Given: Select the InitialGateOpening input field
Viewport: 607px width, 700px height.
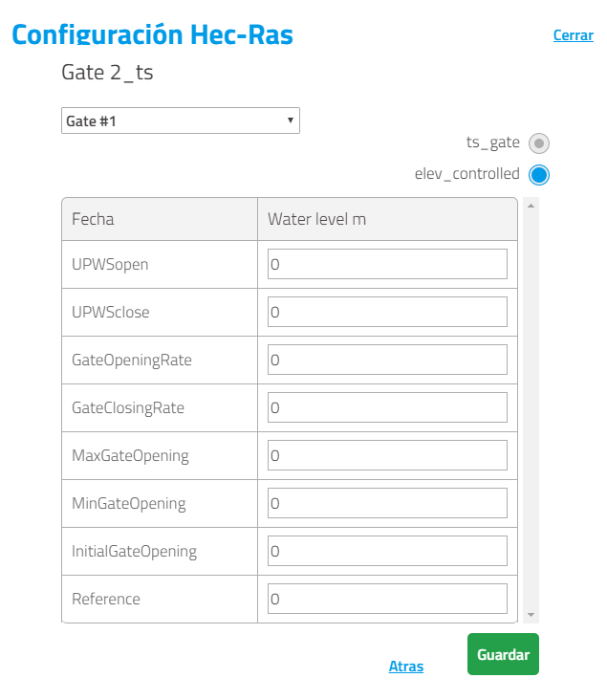Looking at the screenshot, I should tap(387, 551).
